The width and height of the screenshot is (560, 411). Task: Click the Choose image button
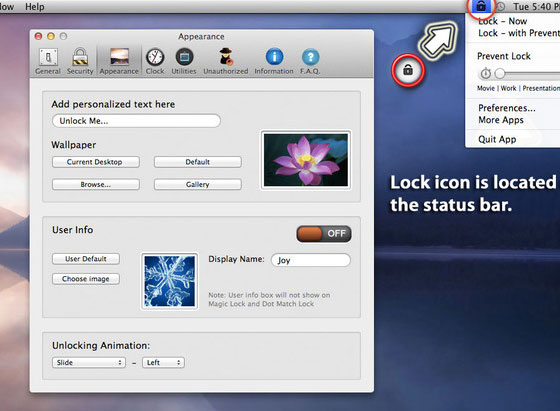point(86,279)
